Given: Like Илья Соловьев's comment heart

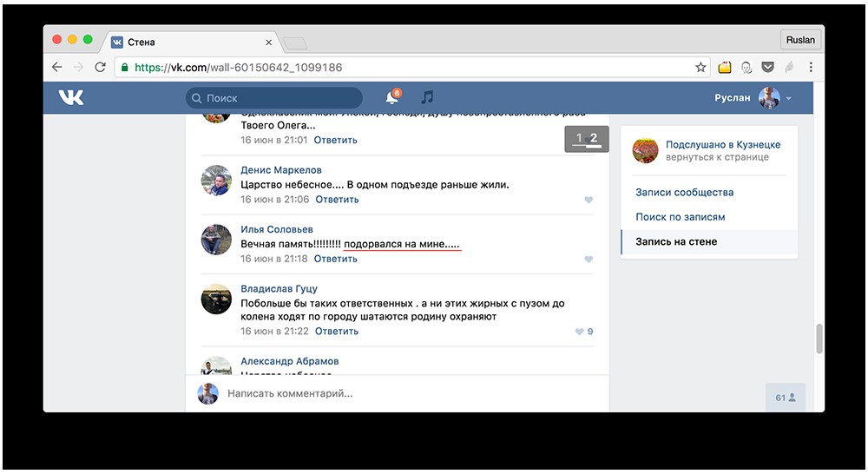Looking at the screenshot, I should click(589, 260).
